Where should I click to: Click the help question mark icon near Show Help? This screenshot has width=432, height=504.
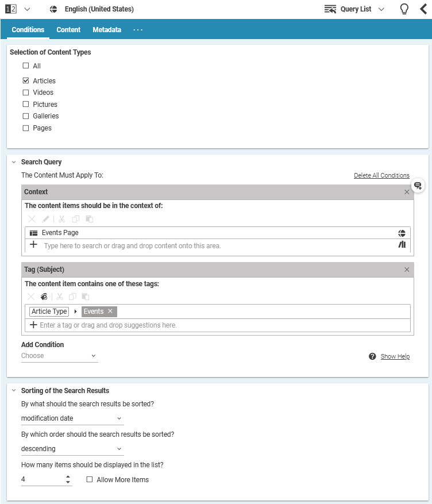coord(373,356)
